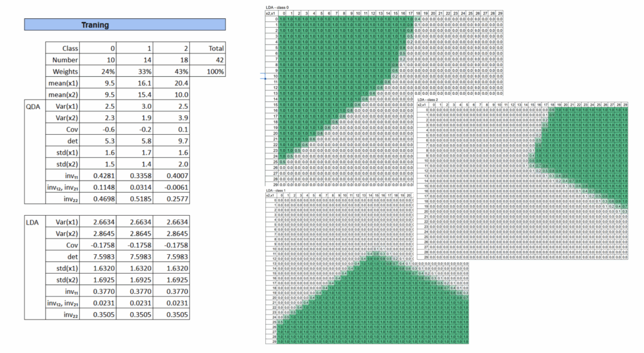644x353 pixels.
Task: Click the 'det' label in the LDA table
Action: (x=62, y=257)
